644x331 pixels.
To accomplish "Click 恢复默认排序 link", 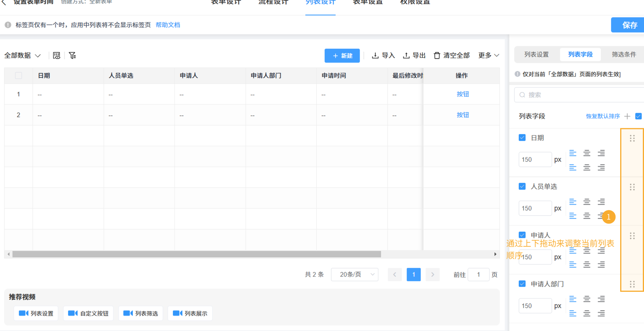I will click(603, 116).
